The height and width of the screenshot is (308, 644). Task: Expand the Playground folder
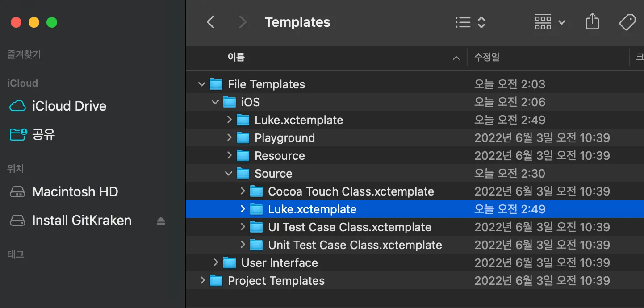click(229, 138)
